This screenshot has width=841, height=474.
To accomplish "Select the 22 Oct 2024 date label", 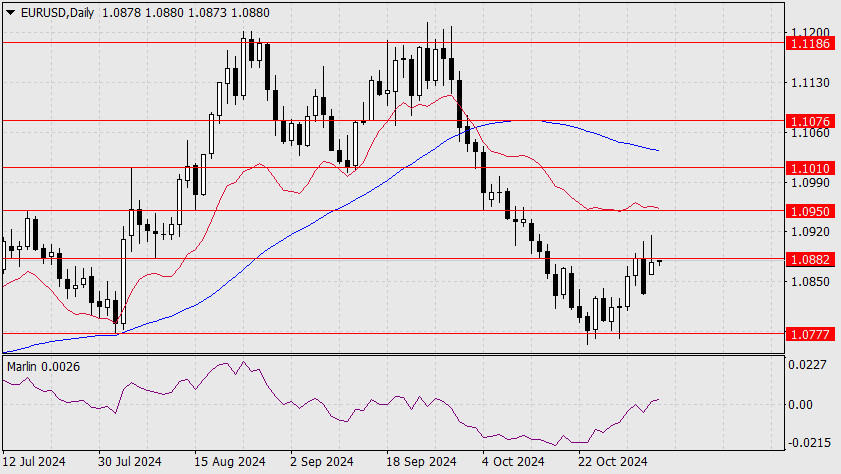I will tap(613, 462).
